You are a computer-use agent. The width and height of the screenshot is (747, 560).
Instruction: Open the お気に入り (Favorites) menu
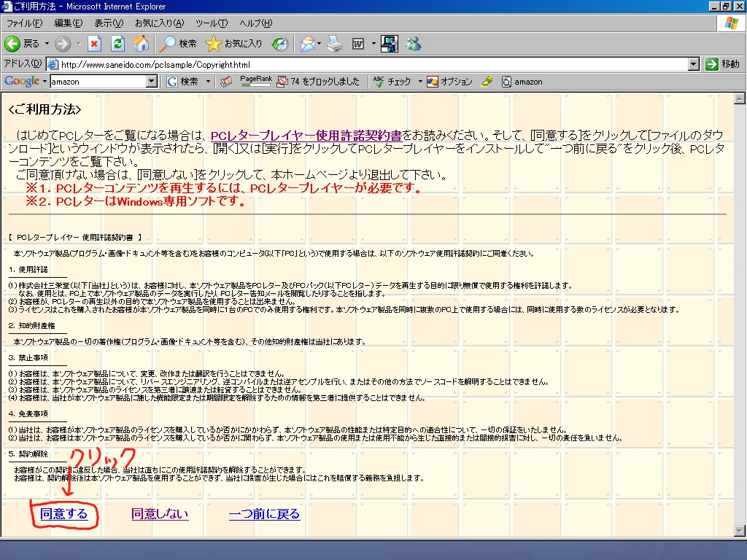[x=159, y=23]
